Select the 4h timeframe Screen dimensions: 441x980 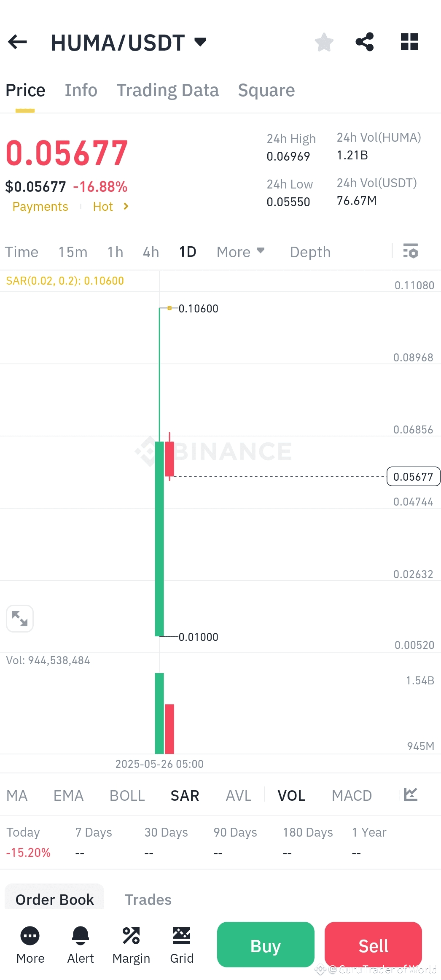(x=151, y=252)
